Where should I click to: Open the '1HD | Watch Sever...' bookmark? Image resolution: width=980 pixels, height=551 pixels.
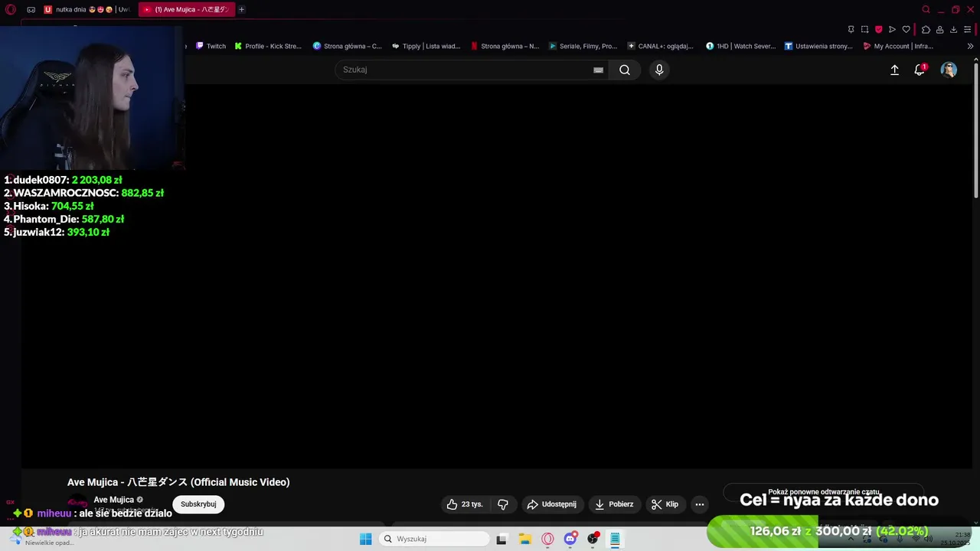point(740,46)
